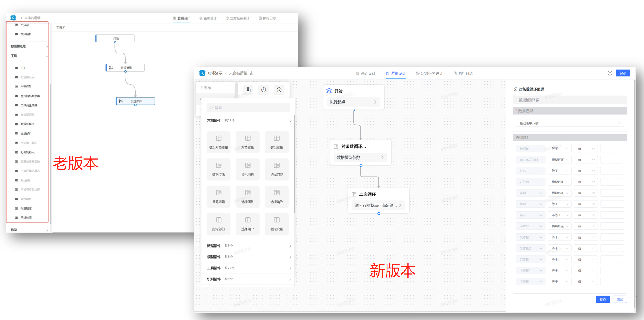Screen dimensions: 644x320
Task: Click the blue gear logo in old version window
Action: pos(13,18)
